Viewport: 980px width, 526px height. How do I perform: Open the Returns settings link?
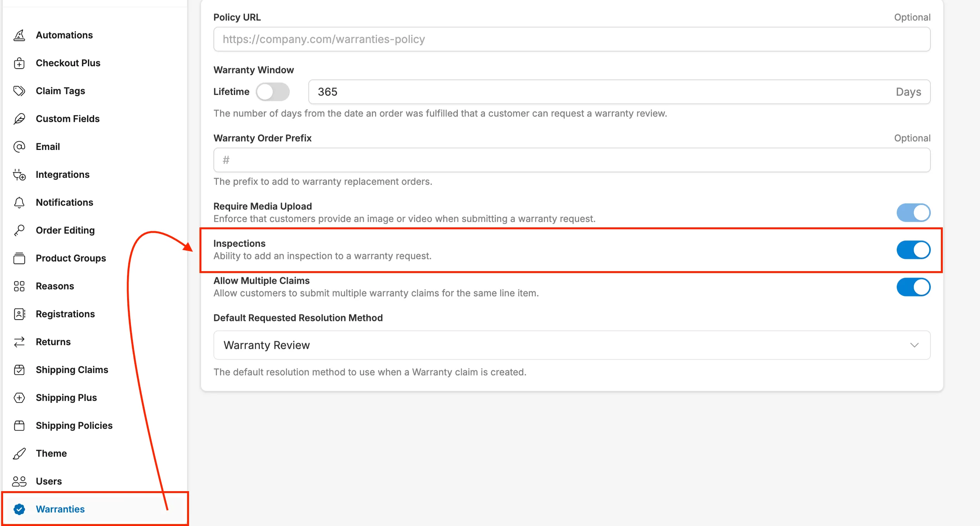click(53, 342)
